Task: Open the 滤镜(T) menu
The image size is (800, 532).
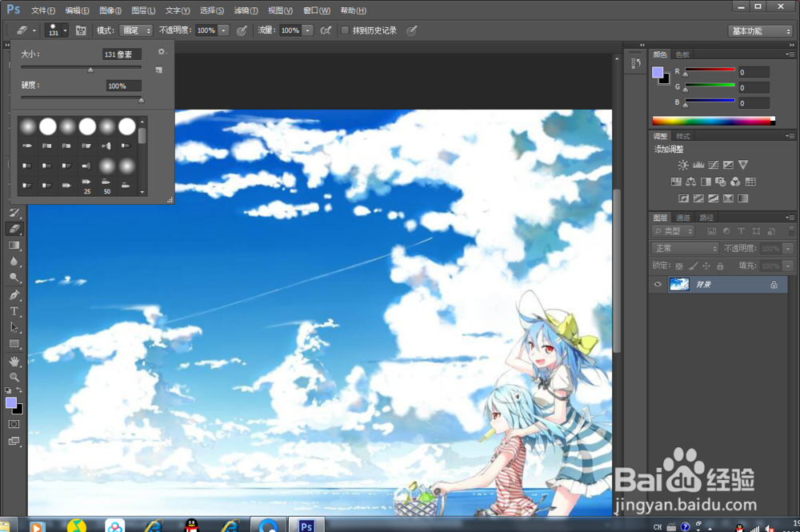Action: [246, 10]
